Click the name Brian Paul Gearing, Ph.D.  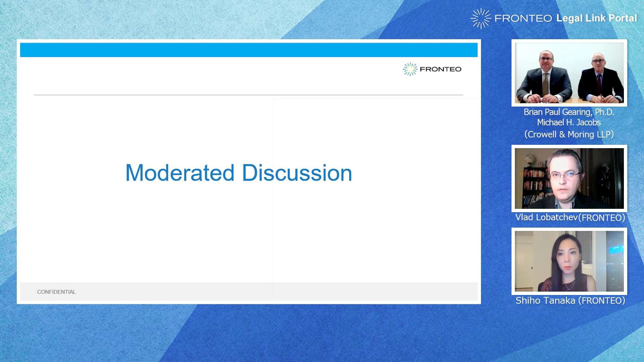pos(569,112)
